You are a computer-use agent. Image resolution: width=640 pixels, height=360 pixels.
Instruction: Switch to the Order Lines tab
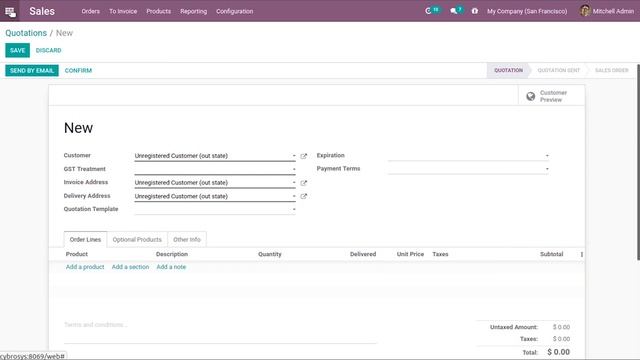pos(85,240)
